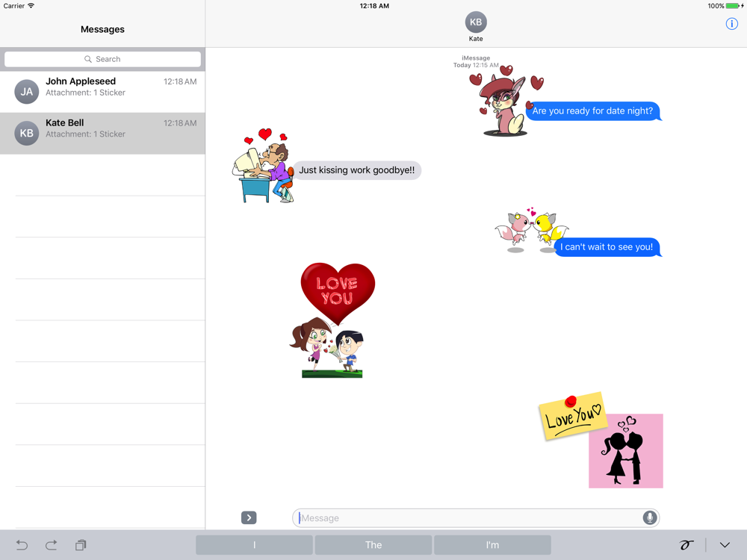Open John Appleseed conversation
747x560 pixels.
pos(102,92)
